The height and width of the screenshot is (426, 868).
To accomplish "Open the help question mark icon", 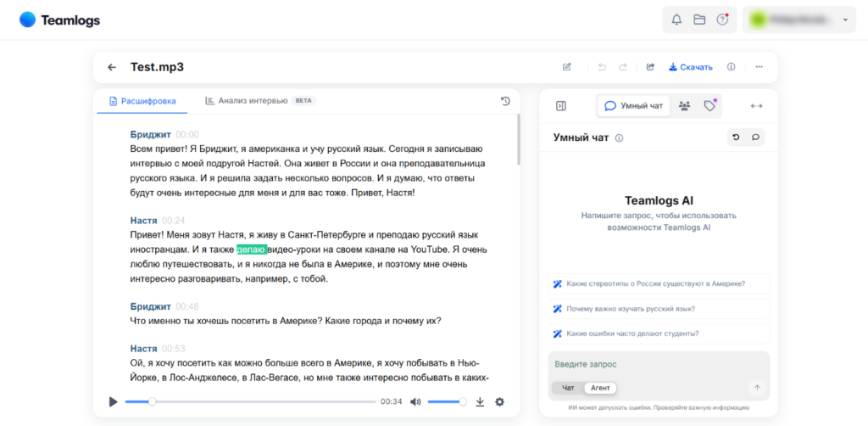I will [722, 20].
